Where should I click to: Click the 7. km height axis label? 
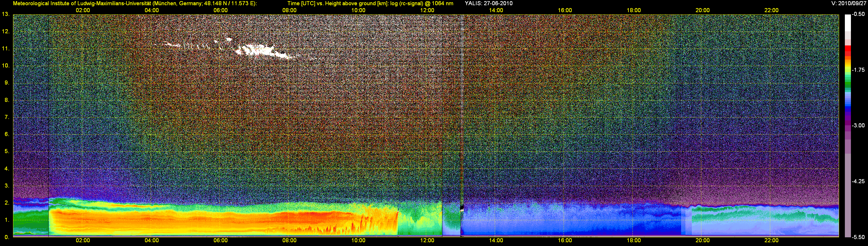click(7, 117)
